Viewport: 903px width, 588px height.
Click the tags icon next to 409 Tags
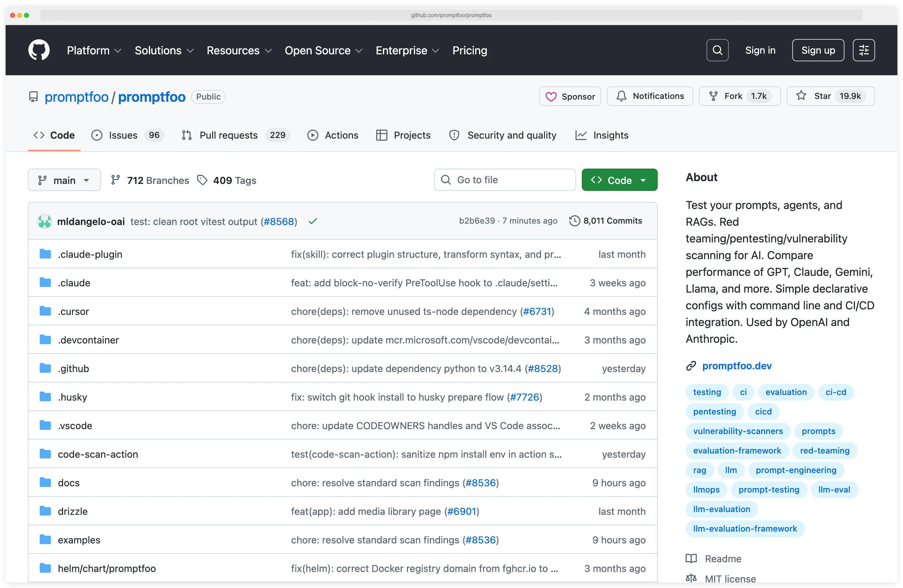tap(202, 180)
